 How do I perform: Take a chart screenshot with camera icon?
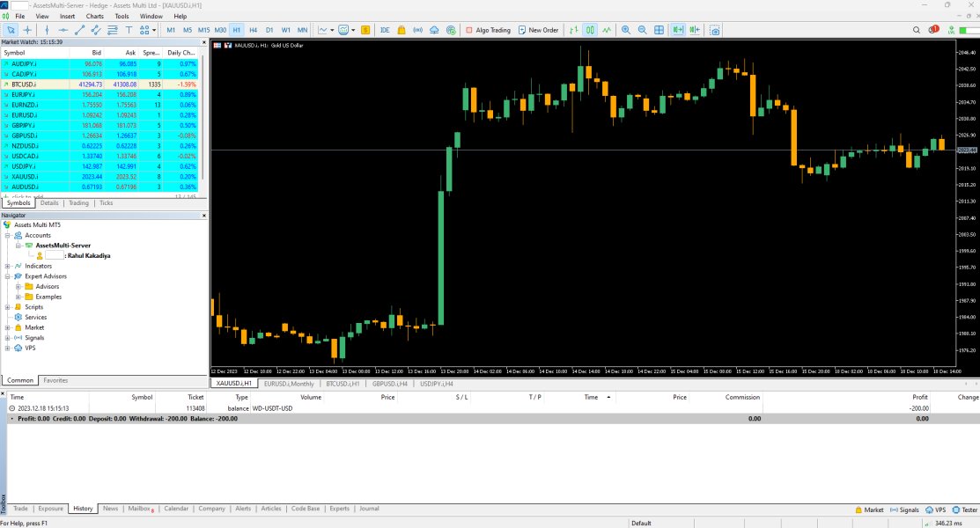pos(714,30)
